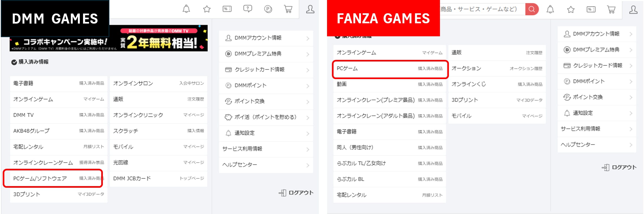Open help question icon in DMM header
Image resolution: width=644 pixels, height=214 pixels.
248,9
